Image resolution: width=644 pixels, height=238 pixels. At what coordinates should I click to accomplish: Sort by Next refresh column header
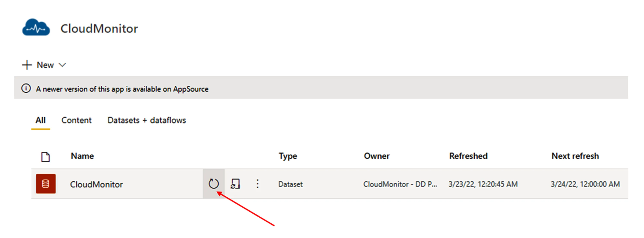pos(575,156)
